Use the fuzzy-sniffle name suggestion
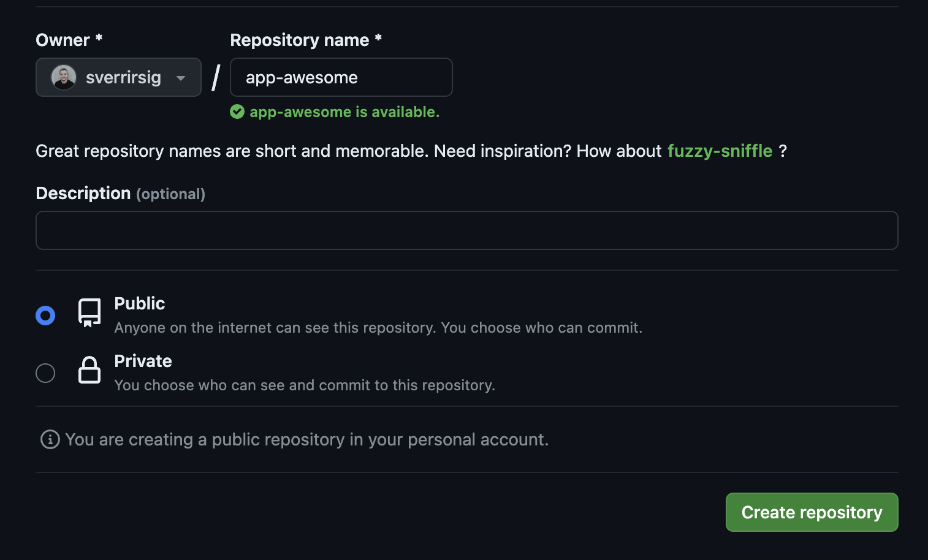 pos(720,151)
